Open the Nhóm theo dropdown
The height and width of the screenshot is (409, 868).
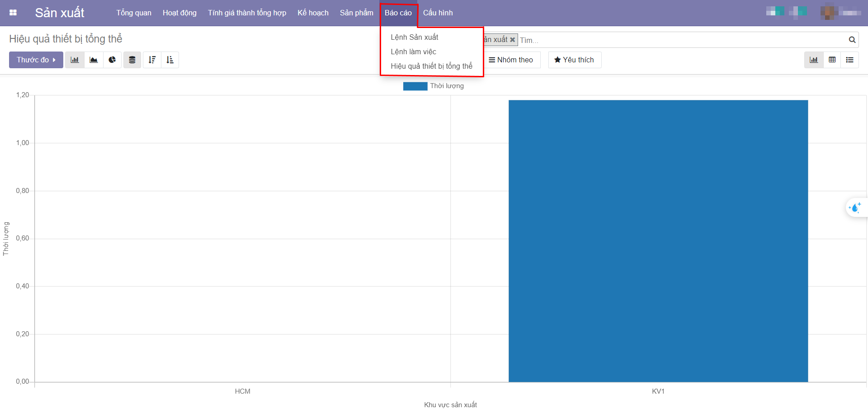[511, 60]
